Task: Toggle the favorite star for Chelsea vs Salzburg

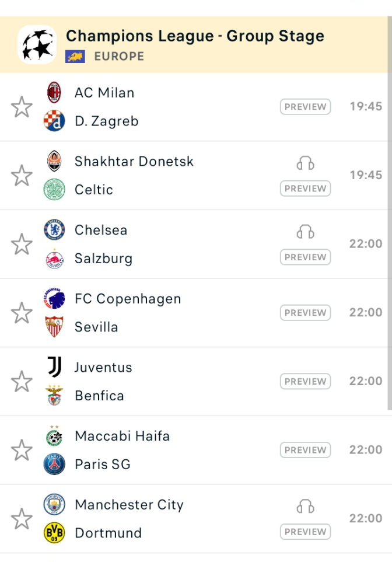Action: 22,244
